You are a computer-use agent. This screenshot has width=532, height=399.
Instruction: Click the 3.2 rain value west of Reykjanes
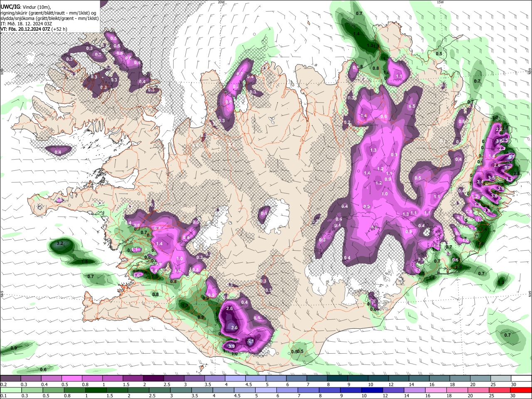[x=60, y=243]
